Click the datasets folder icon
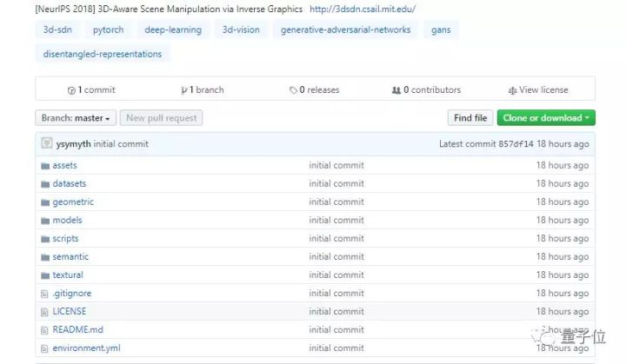 tap(45, 183)
